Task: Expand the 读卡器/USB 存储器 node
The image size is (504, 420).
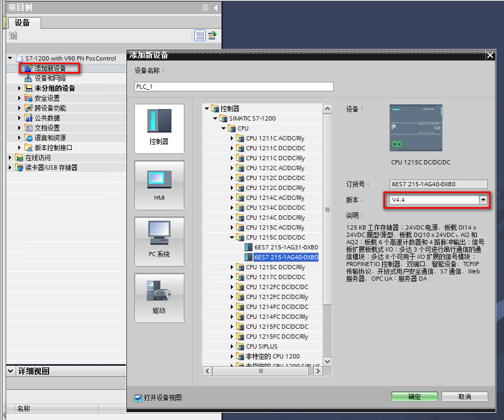Action: click(10, 167)
